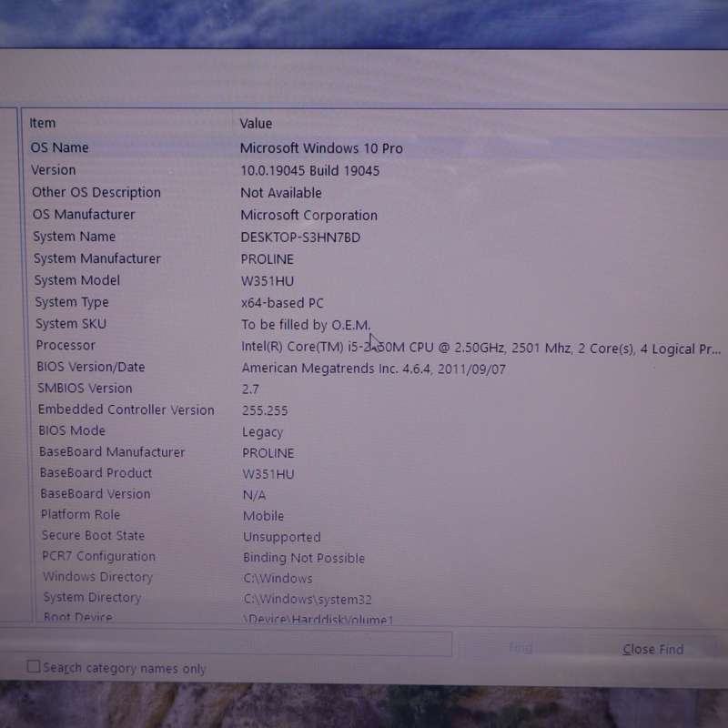Select the PCR7 Configuration row
The height and width of the screenshot is (728, 728).
tap(99, 556)
